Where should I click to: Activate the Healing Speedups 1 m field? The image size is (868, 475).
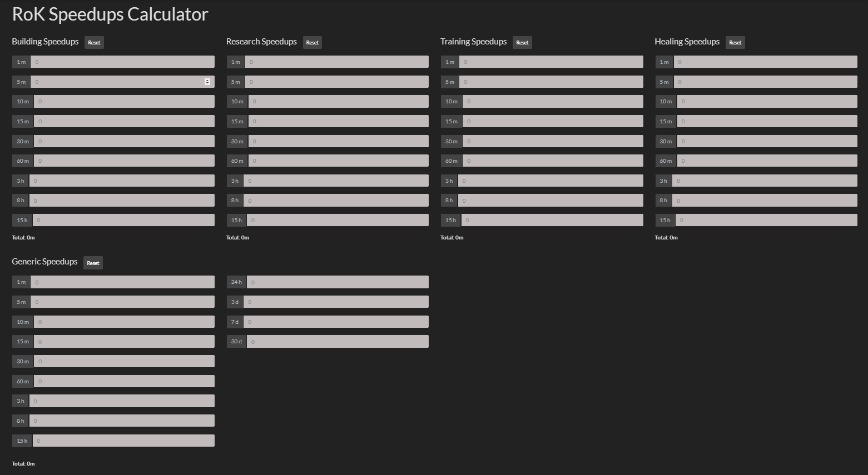[x=766, y=62]
